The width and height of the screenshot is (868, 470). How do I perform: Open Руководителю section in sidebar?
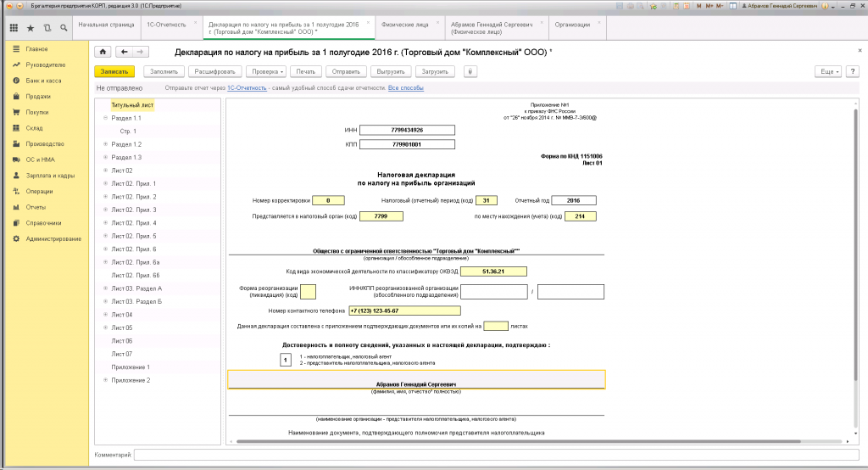coord(46,64)
